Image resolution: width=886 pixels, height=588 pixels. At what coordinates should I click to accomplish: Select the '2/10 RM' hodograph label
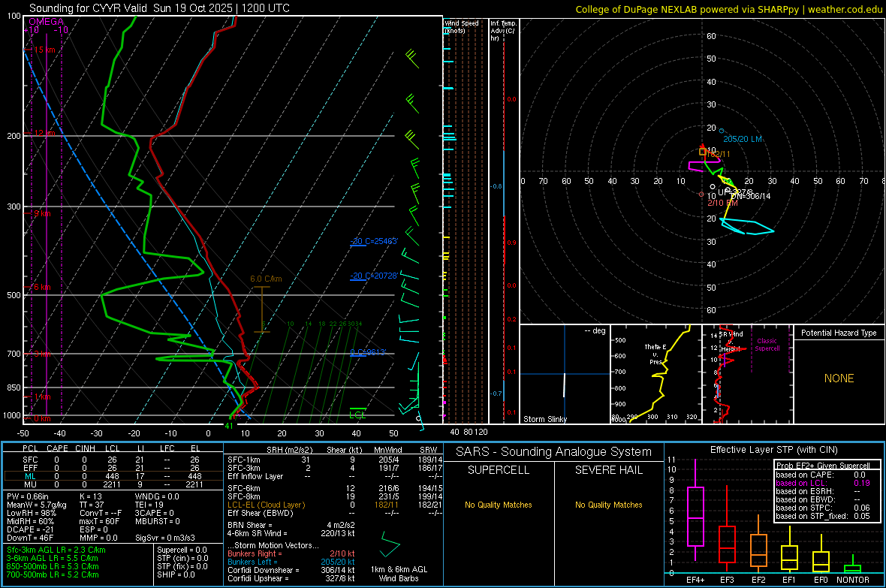[x=723, y=203]
